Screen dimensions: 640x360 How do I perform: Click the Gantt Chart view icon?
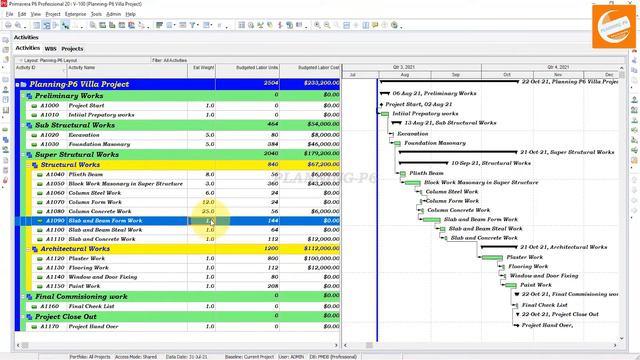[x=47, y=25]
